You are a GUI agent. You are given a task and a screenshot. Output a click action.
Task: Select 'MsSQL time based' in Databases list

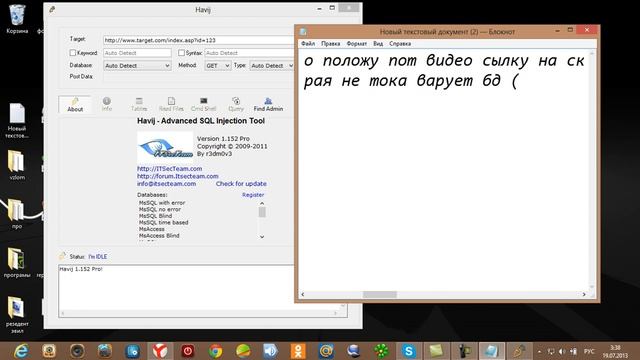tap(164, 222)
